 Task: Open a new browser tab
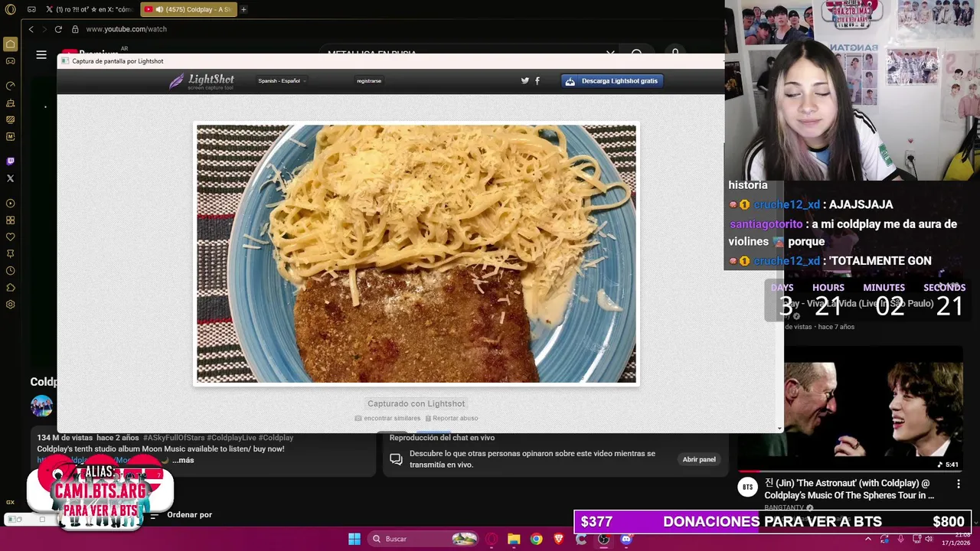(243, 9)
